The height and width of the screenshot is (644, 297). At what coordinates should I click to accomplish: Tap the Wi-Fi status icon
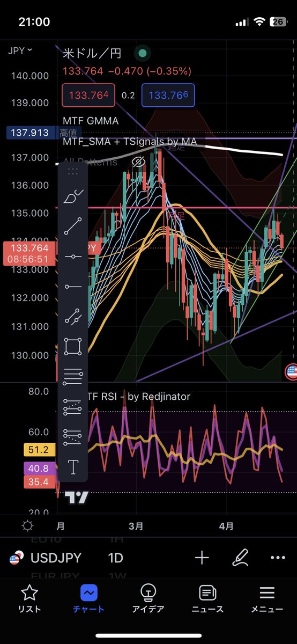pos(260,22)
